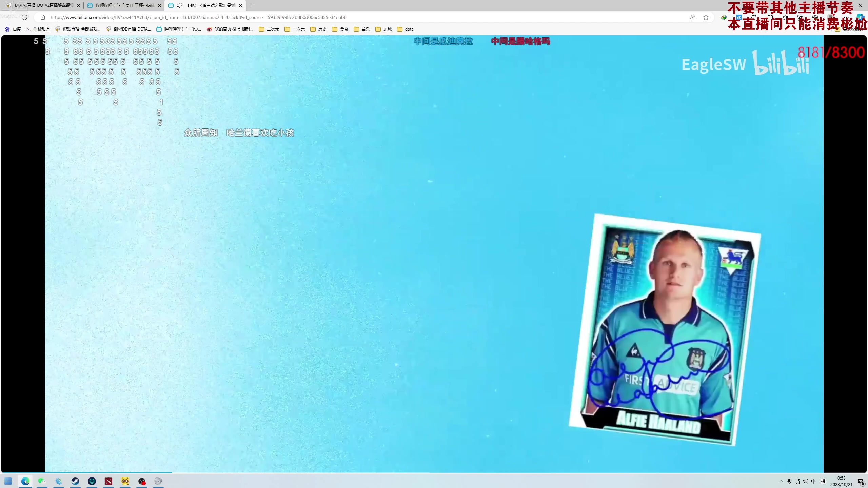Viewport: 868px width, 488px height.
Task: Toggle the Chinese input mode indicator
Action: (813, 481)
